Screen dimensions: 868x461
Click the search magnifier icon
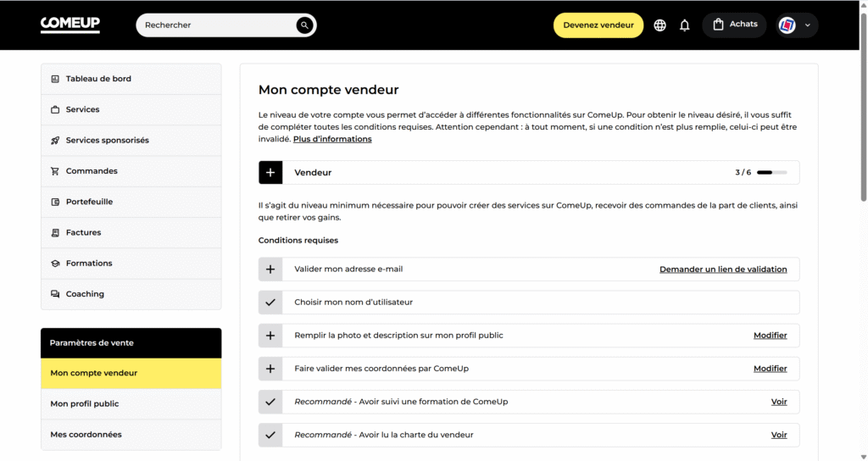pyautogui.click(x=304, y=25)
